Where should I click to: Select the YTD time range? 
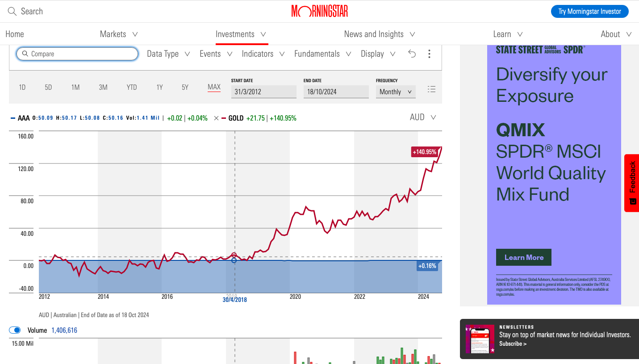click(x=132, y=88)
